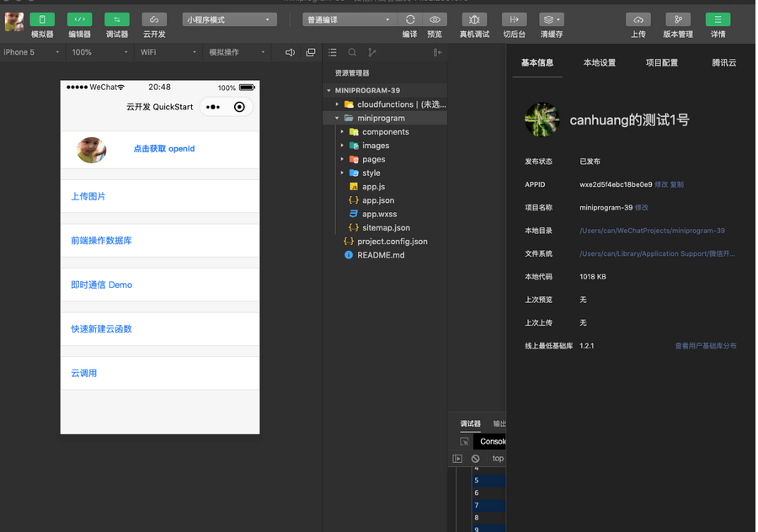Toggle the editor panel button
This screenshot has height=532, width=758.
[x=79, y=19]
